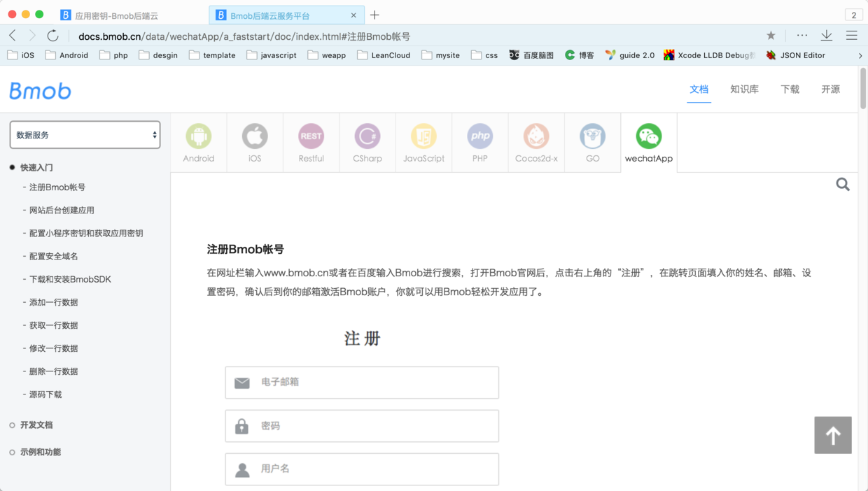Go to 获取一行数据 link
Image resolution: width=868 pixels, height=491 pixels.
pyautogui.click(x=54, y=326)
